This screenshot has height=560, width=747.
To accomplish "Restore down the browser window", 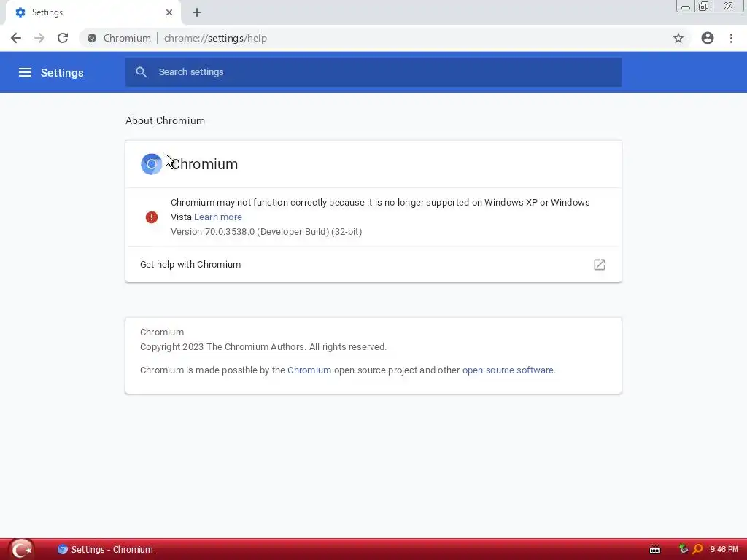I will coord(703,7).
